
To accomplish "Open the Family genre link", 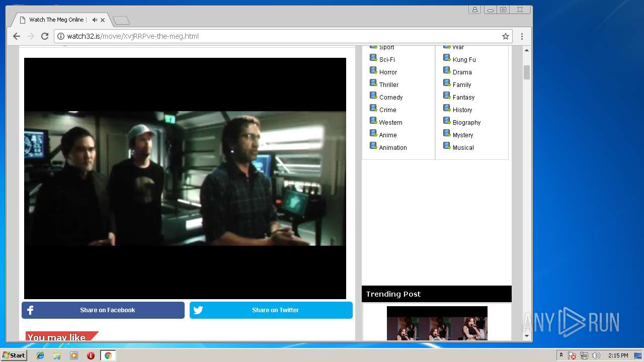I will 462,85.
